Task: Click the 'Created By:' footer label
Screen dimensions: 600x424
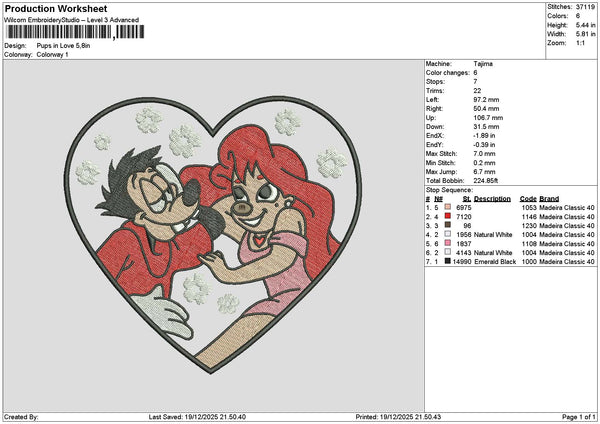Action: click(21, 417)
